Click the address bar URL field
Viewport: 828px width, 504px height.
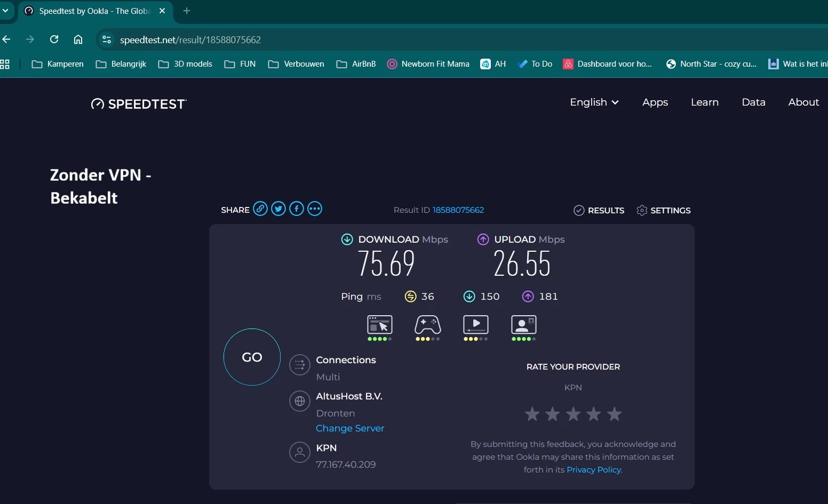click(x=461, y=39)
